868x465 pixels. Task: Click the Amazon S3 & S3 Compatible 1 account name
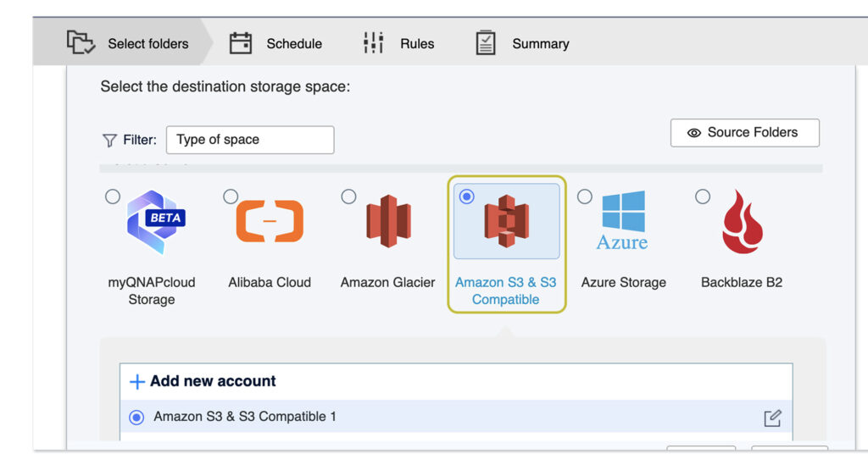pos(245,417)
